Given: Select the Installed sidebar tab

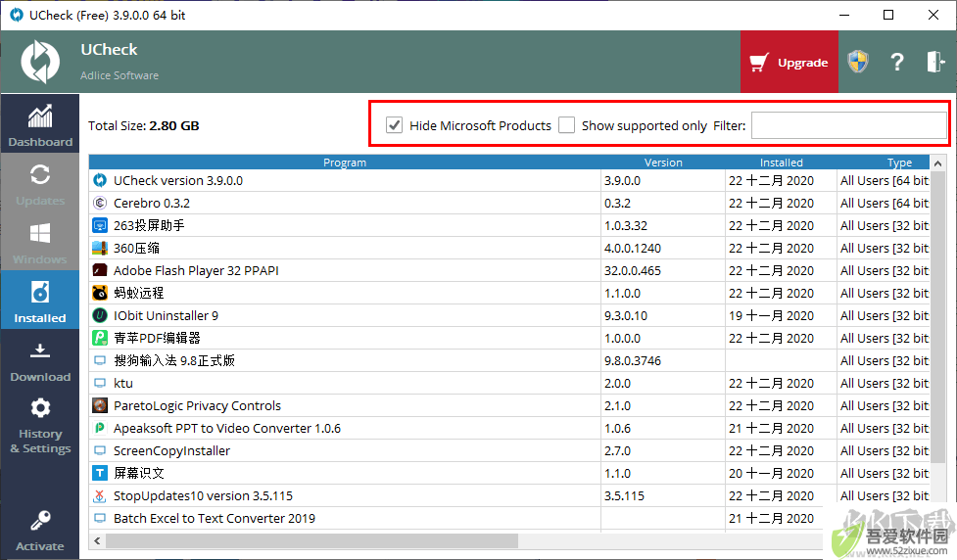Looking at the screenshot, I should pos(40,300).
